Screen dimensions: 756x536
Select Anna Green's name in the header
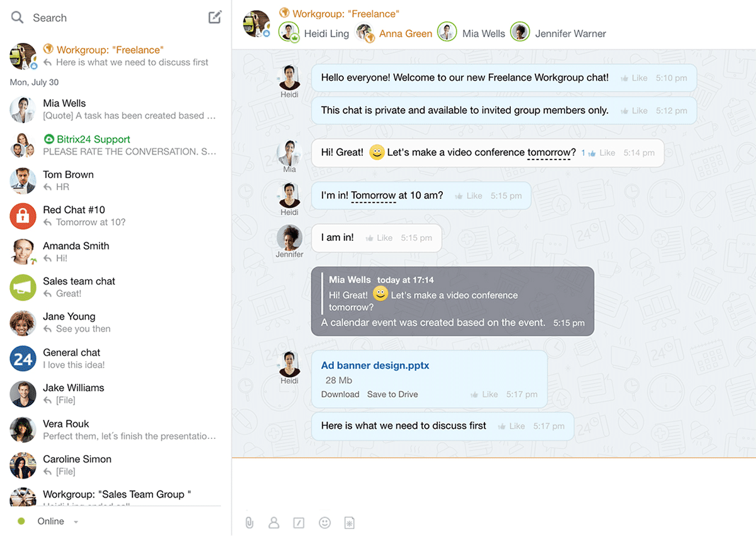(405, 33)
